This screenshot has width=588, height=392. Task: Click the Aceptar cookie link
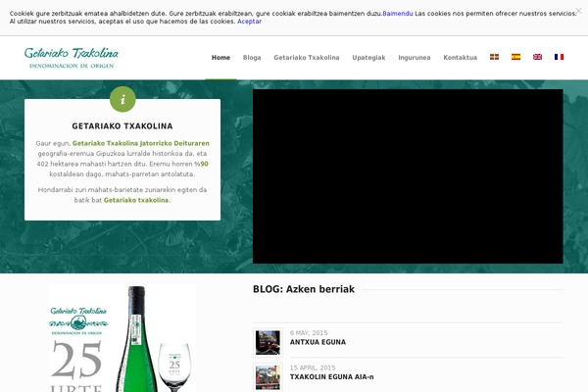click(249, 22)
